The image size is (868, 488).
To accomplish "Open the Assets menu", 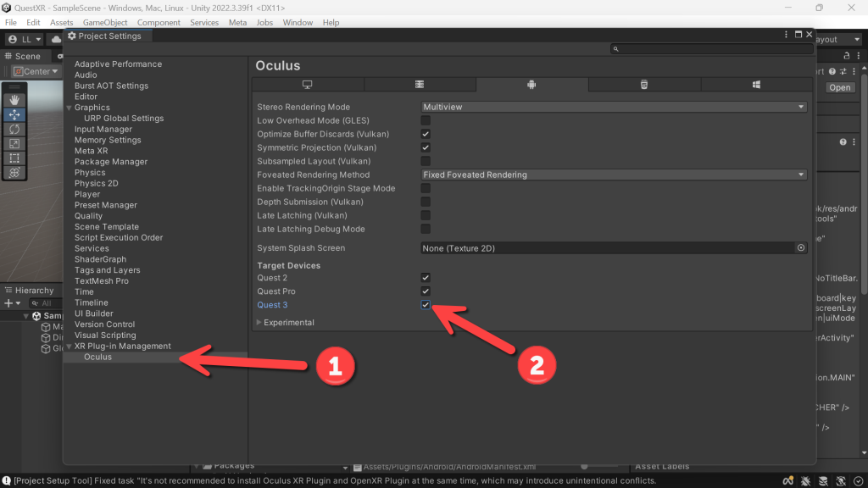I will tap(61, 22).
